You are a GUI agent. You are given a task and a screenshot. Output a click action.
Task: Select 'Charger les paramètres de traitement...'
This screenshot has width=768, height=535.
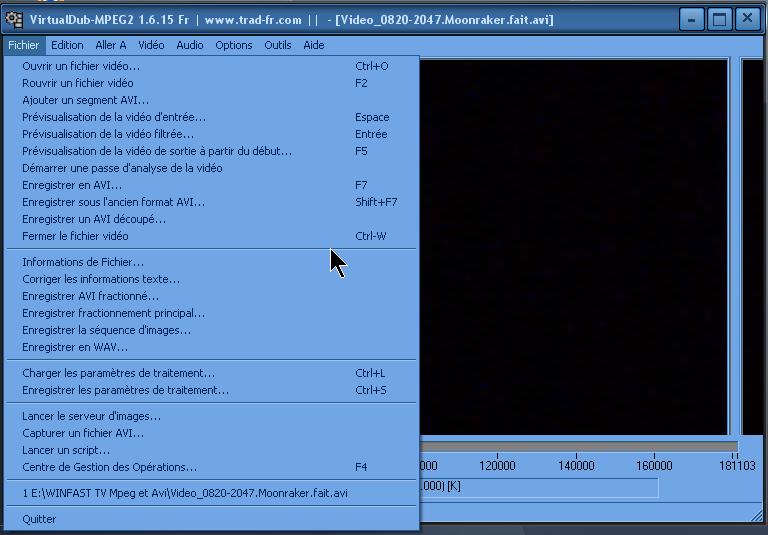click(118, 373)
